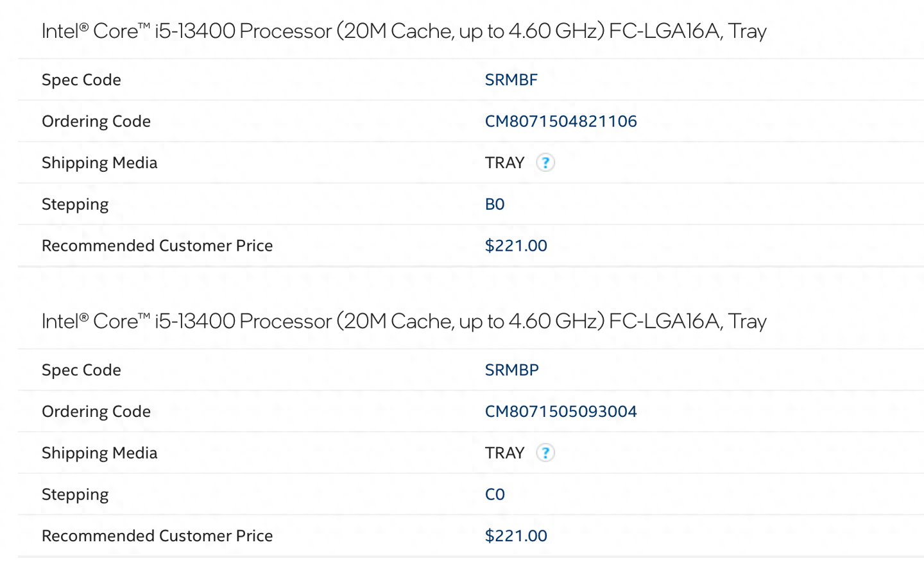Viewport: 924px width, 565px height.
Task: Open the SRMBF spec code link
Action: click(x=511, y=80)
